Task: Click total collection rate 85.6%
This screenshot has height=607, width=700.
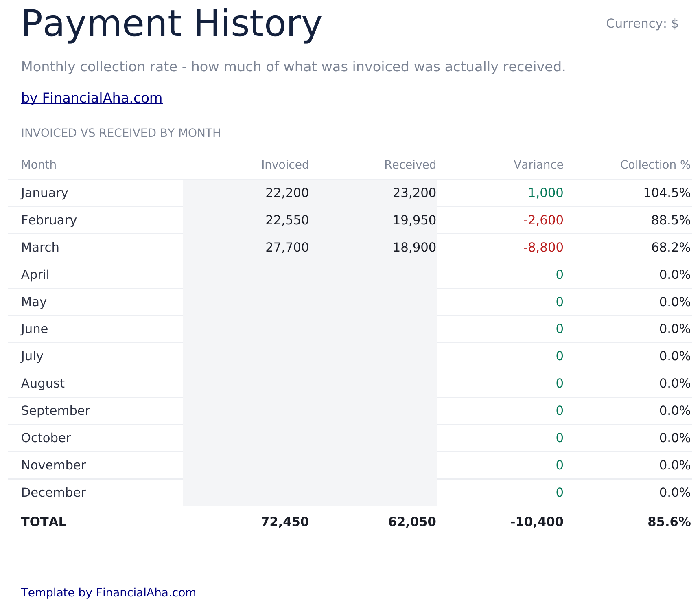Action: point(669,522)
